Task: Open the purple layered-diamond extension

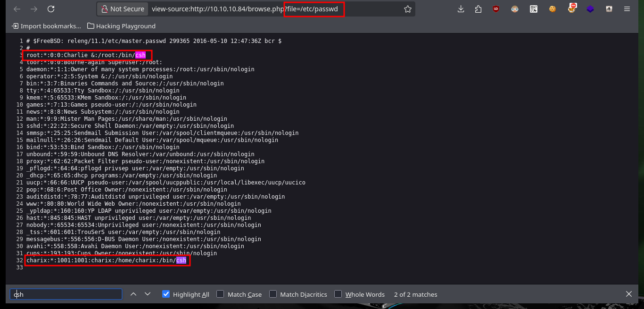Action: tap(590, 9)
